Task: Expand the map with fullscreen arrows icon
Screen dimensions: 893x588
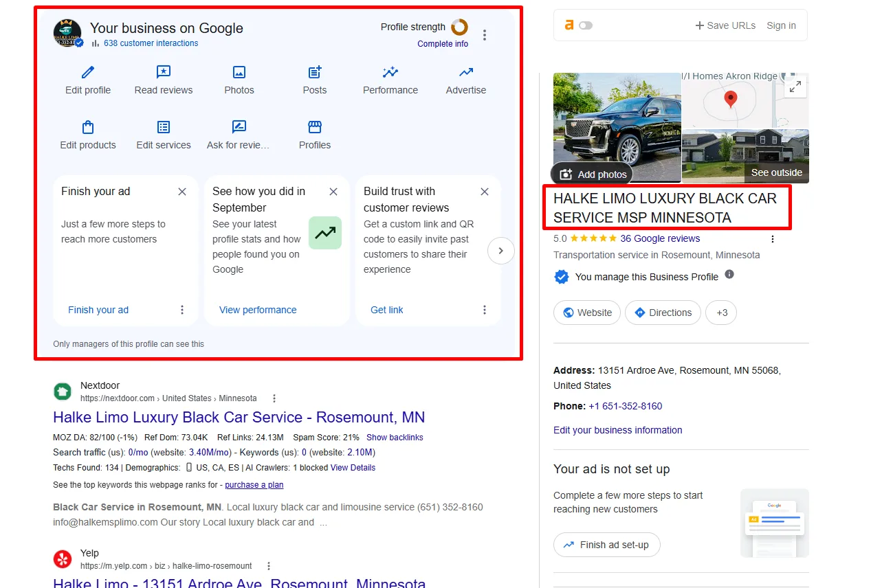Action: pyautogui.click(x=795, y=87)
